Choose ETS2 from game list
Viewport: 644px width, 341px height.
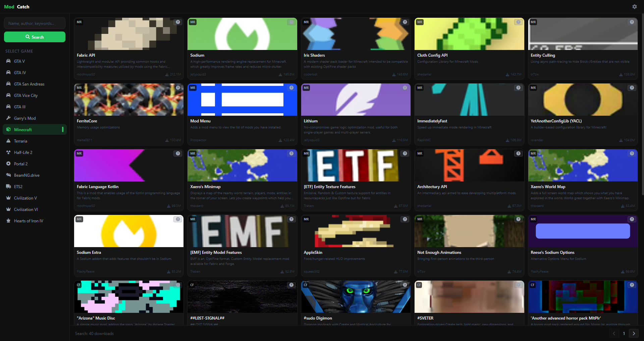point(35,187)
